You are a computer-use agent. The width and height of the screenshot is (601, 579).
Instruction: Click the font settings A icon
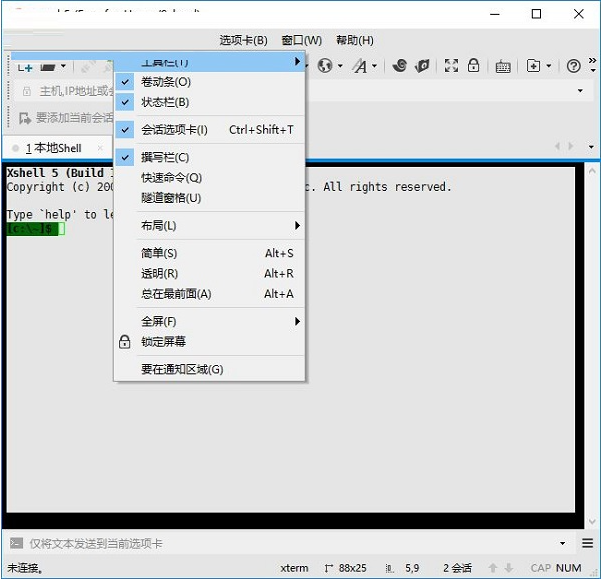[360, 66]
